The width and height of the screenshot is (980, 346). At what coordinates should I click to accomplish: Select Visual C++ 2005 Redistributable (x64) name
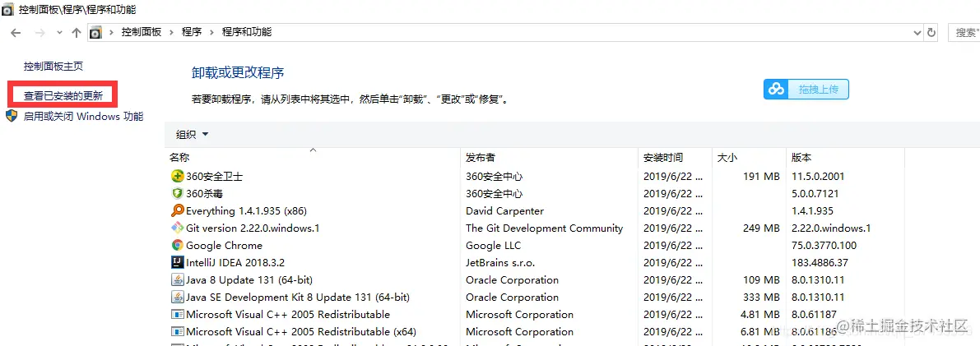click(x=301, y=332)
